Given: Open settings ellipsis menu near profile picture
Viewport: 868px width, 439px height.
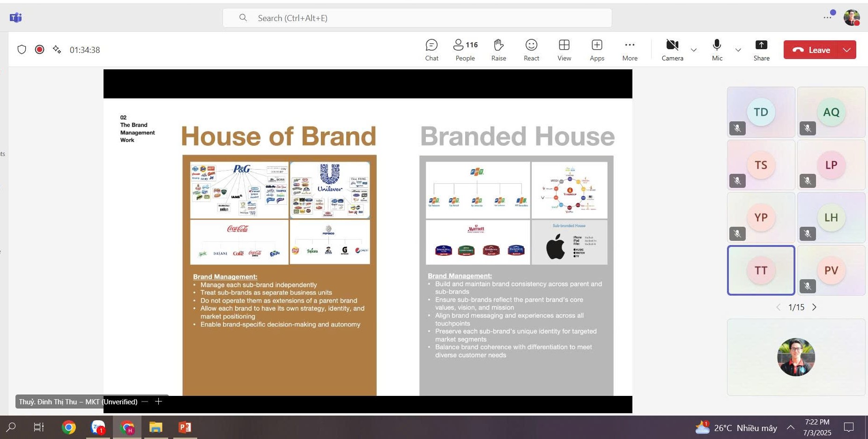Looking at the screenshot, I should [828, 18].
